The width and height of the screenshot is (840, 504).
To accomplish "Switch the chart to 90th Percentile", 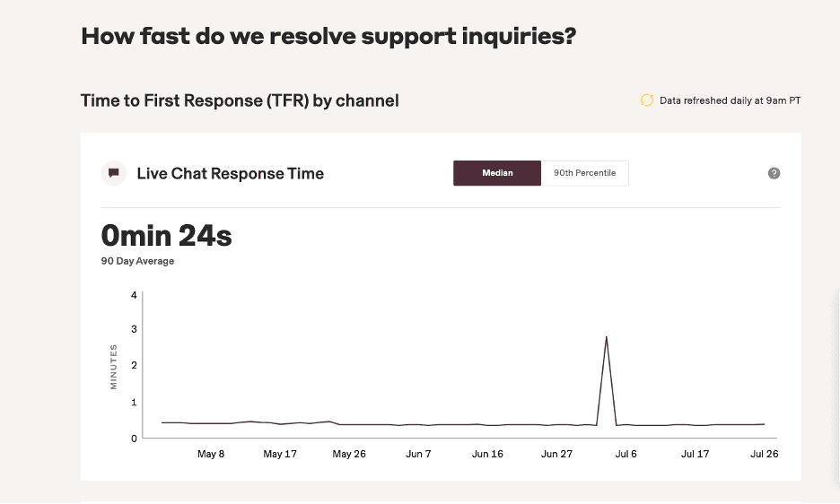I will point(584,173).
